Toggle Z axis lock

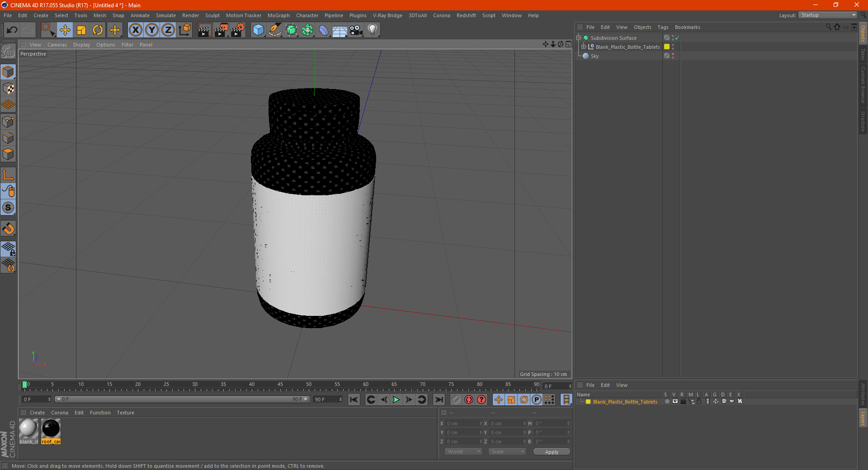point(168,30)
